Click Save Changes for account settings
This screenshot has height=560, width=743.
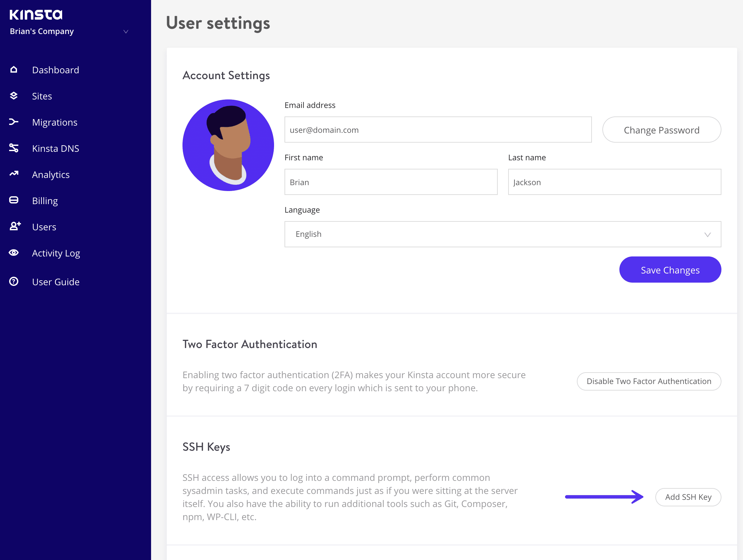(x=670, y=270)
